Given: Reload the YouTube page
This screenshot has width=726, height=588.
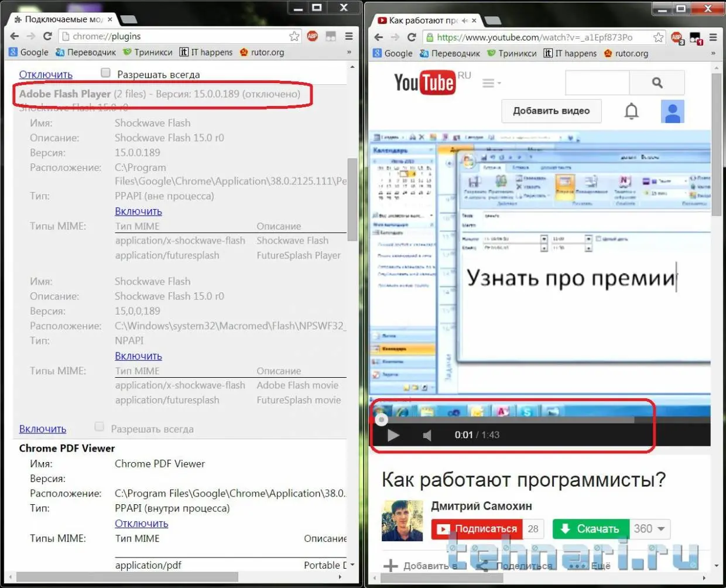Looking at the screenshot, I should click(412, 37).
